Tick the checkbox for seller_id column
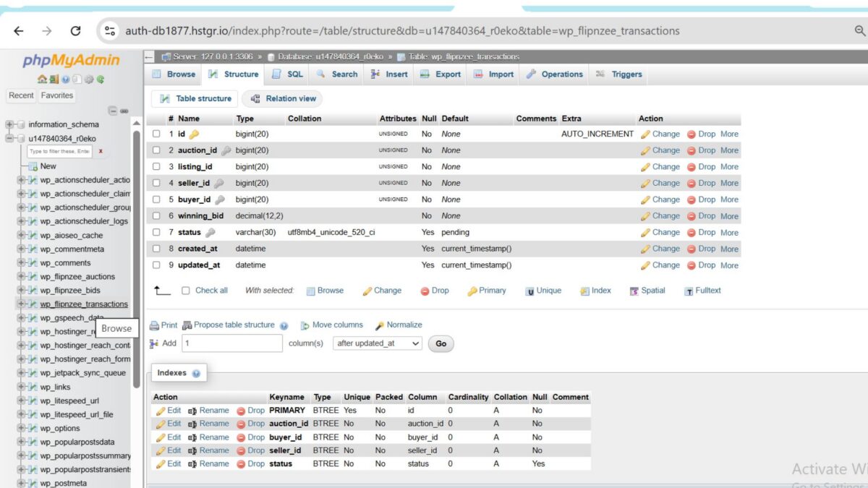Viewport: 868px width, 488px height. (x=156, y=183)
